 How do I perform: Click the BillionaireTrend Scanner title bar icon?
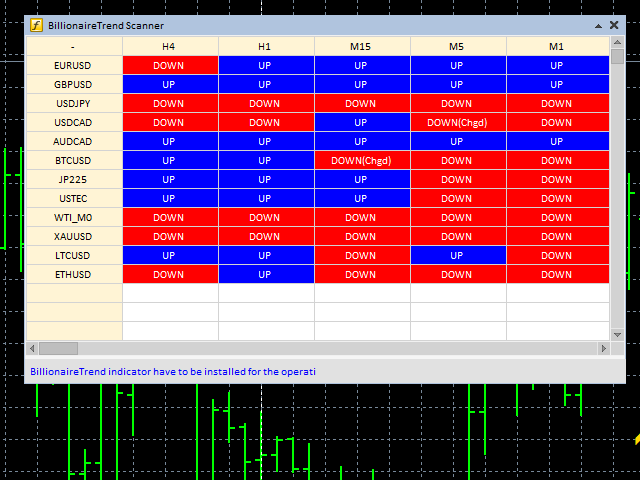(36, 25)
